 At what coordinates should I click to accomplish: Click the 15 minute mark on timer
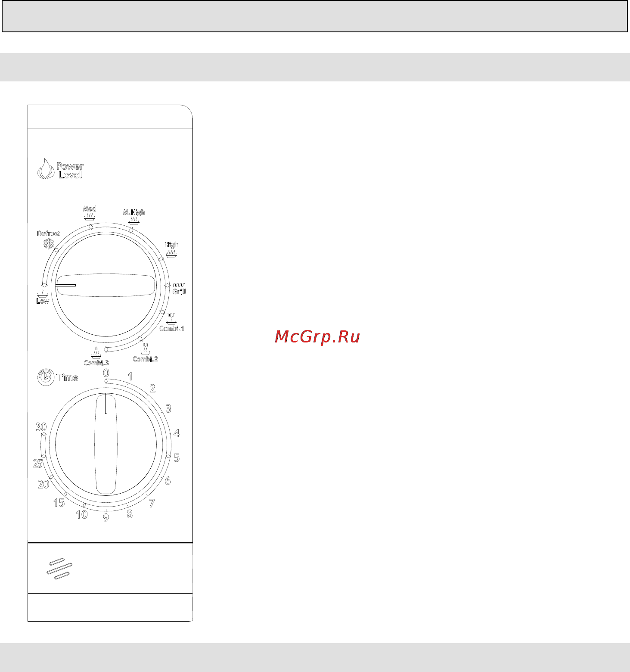[59, 503]
